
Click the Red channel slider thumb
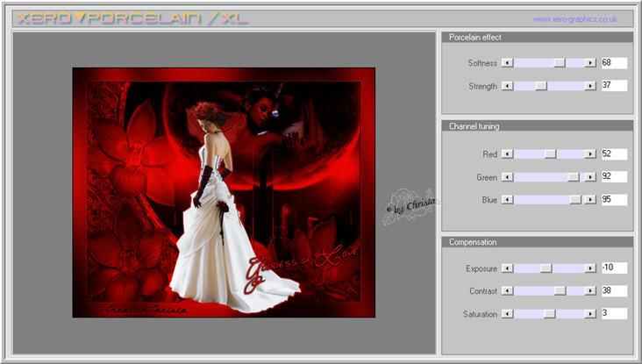[x=550, y=154]
